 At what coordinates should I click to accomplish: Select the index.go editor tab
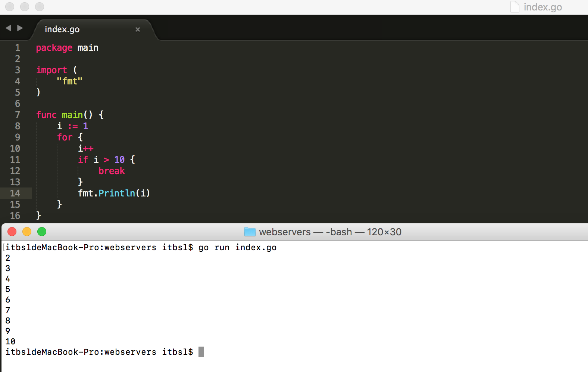point(62,30)
